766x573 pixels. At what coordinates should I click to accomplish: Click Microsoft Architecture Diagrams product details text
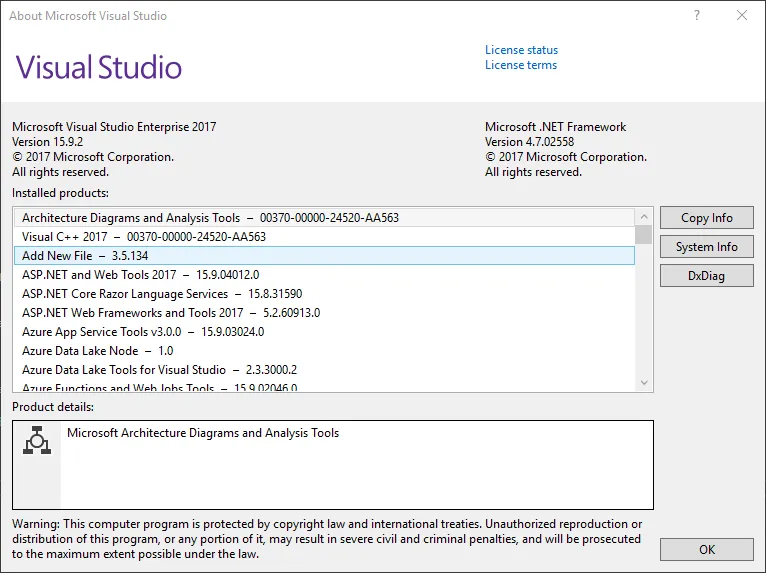click(x=203, y=433)
